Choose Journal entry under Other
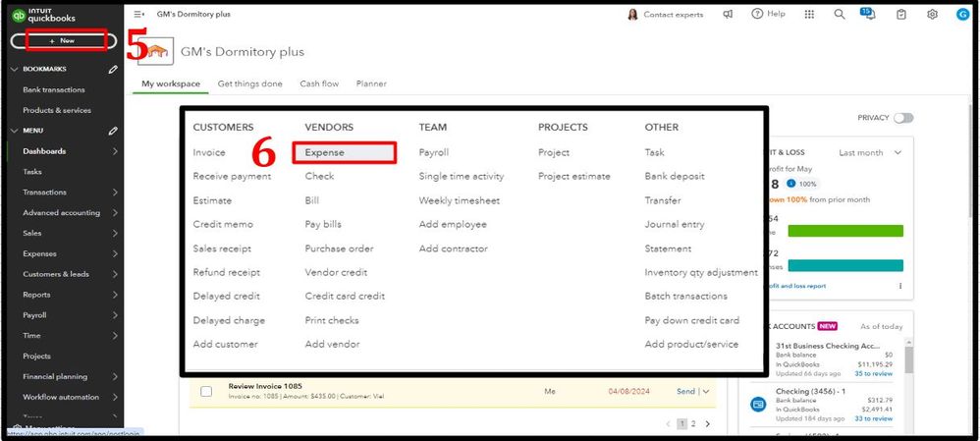Screen dimensions: 980x441 pyautogui.click(x=675, y=224)
